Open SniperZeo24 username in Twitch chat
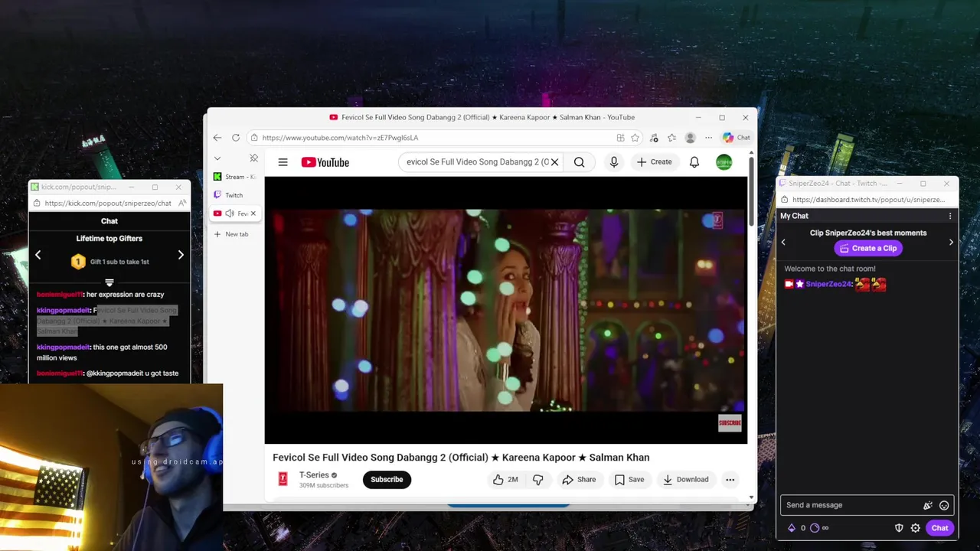980x551 pixels. click(828, 284)
